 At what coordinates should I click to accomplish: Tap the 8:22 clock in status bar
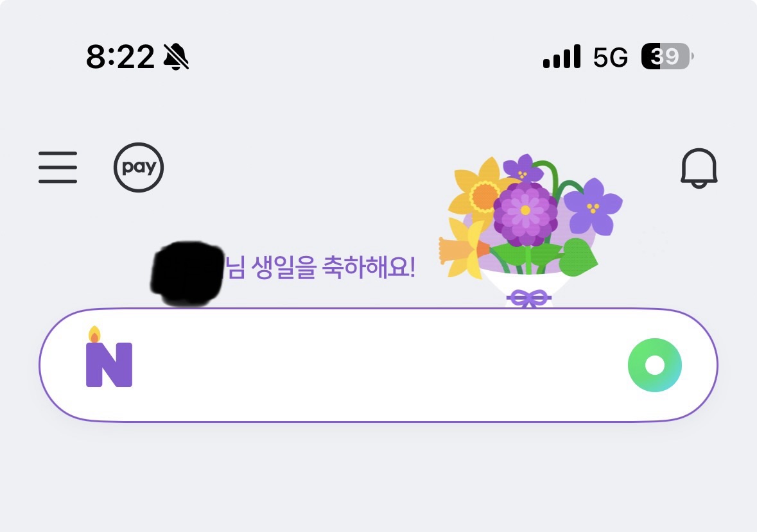120,57
